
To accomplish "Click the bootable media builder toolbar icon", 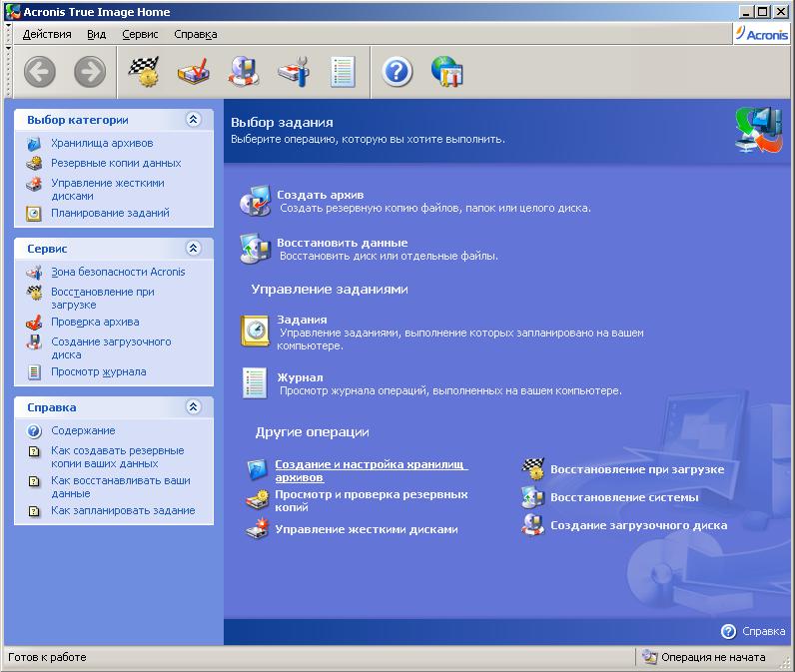I will click(244, 72).
